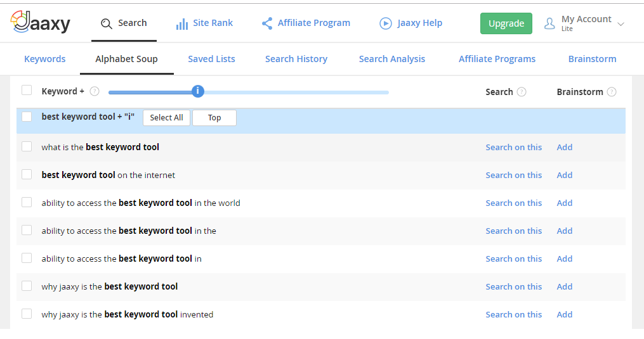This screenshot has height=339, width=644.
Task: Click the Top button
Action: click(x=214, y=118)
